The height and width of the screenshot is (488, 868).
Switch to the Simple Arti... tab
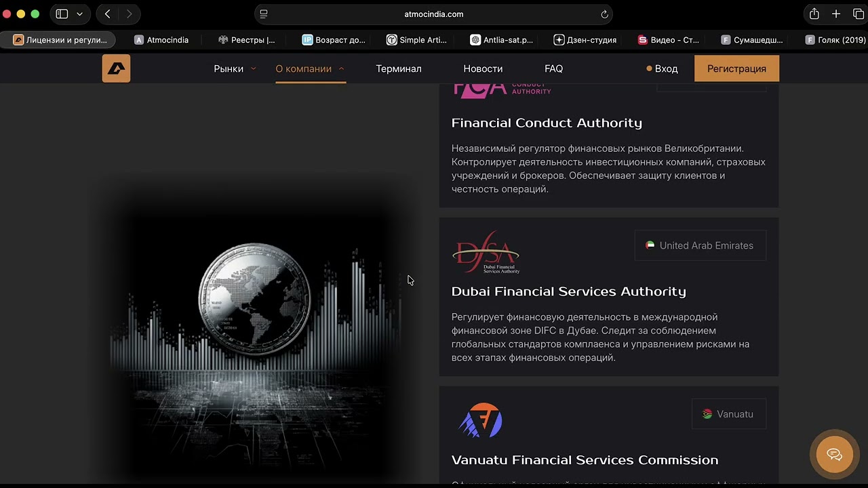point(417,40)
